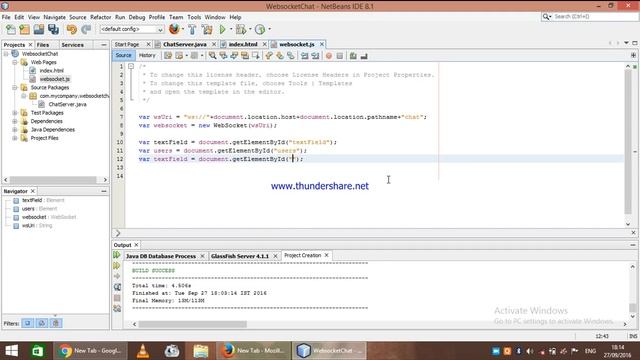Open the Navigate menu
The width and height of the screenshot is (640, 360).
(x=54, y=17)
